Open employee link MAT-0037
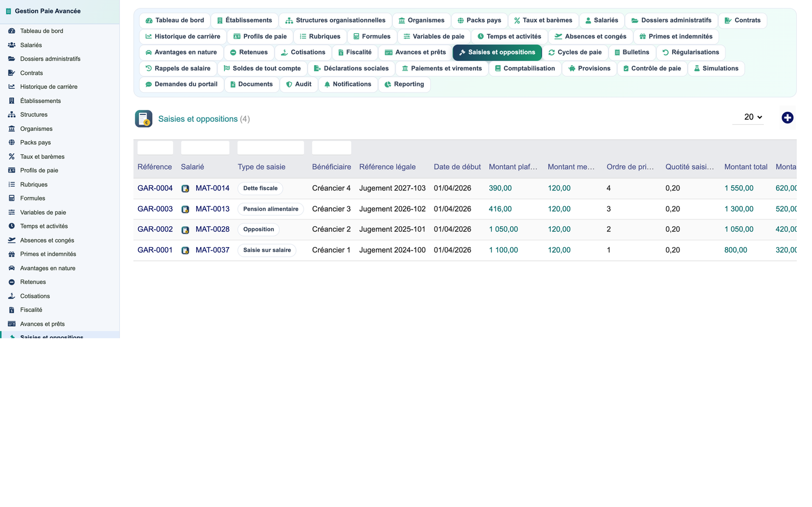Screen dimensions: 812x507 click(212, 250)
